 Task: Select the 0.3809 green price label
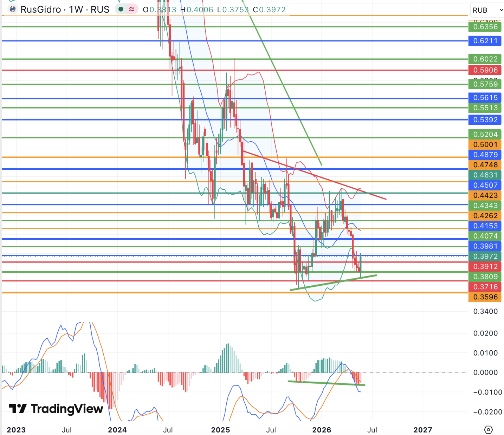pos(485,277)
